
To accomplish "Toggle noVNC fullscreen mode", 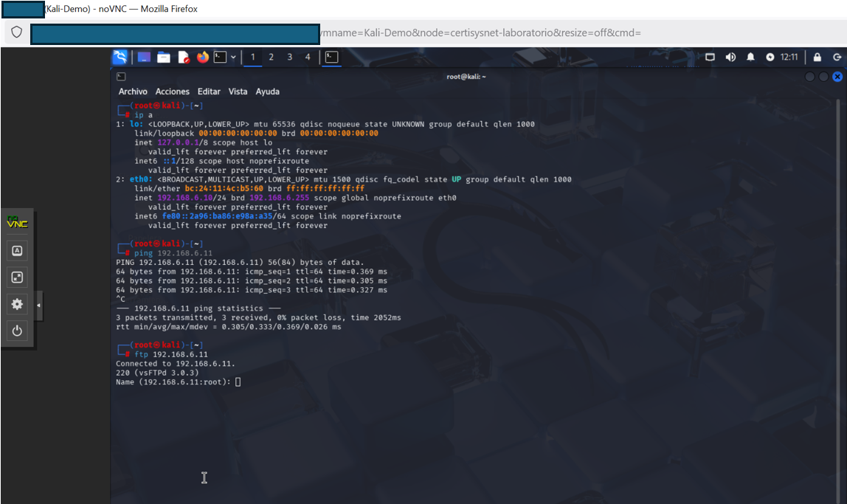I will 18,277.
